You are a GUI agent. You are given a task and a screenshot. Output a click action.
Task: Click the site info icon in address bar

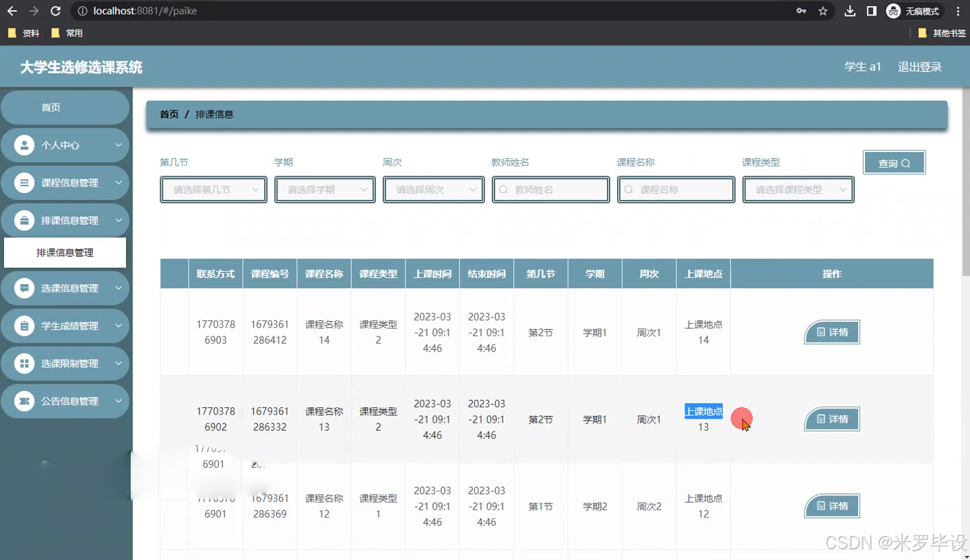82,11
